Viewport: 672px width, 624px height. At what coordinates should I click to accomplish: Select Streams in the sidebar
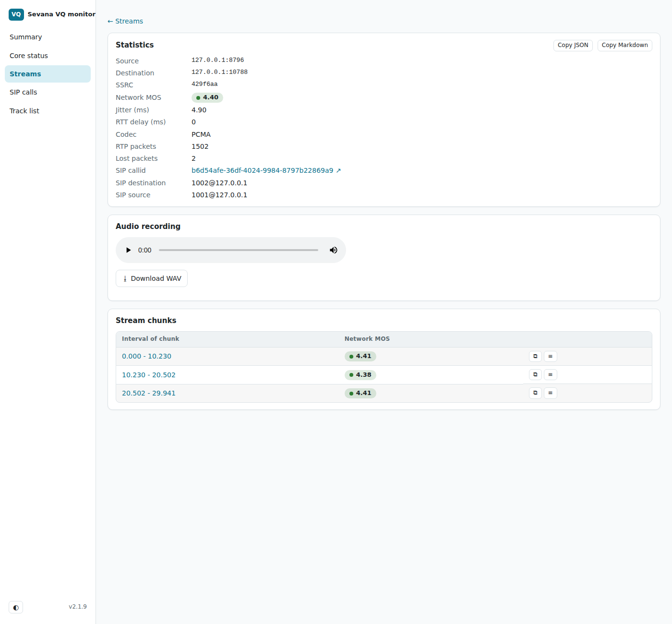48,74
